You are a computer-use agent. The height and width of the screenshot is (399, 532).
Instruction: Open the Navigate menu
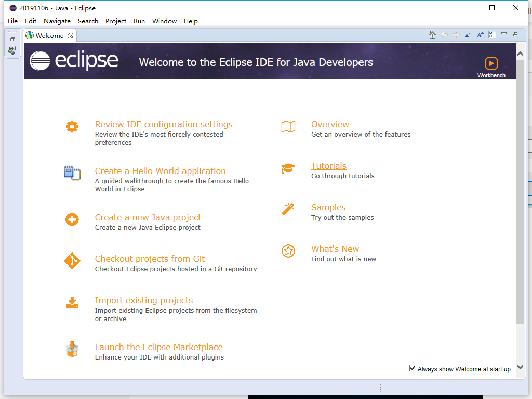[x=57, y=21]
